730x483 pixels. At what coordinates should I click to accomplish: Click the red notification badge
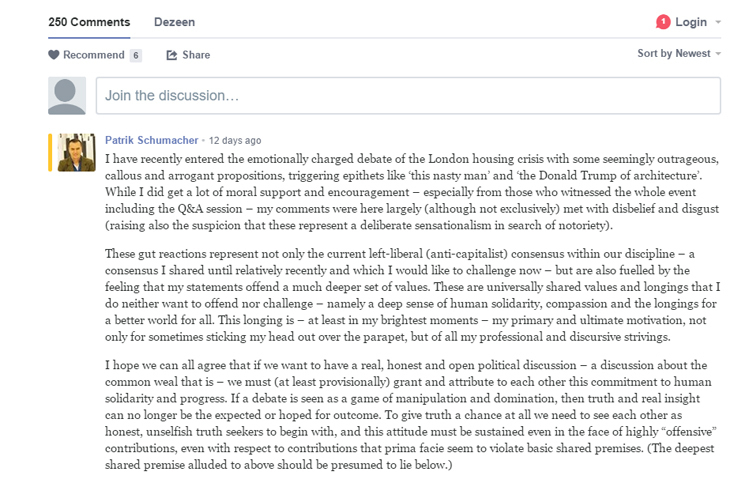[x=663, y=22]
